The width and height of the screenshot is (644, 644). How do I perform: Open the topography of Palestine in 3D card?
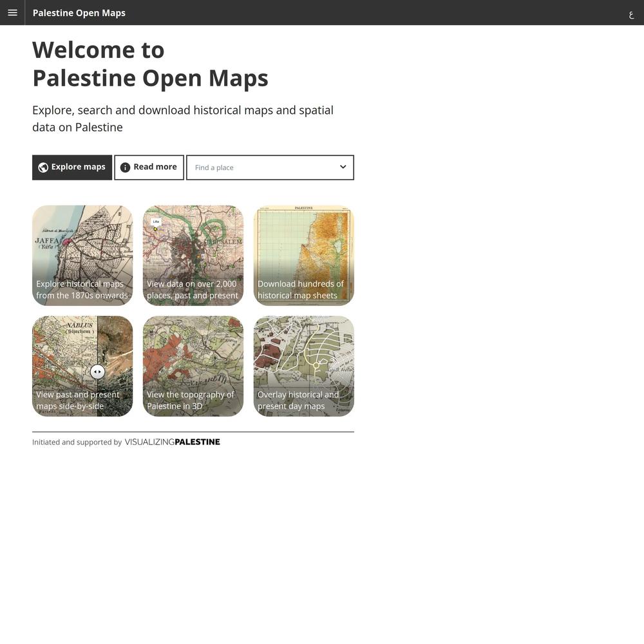pos(193,366)
